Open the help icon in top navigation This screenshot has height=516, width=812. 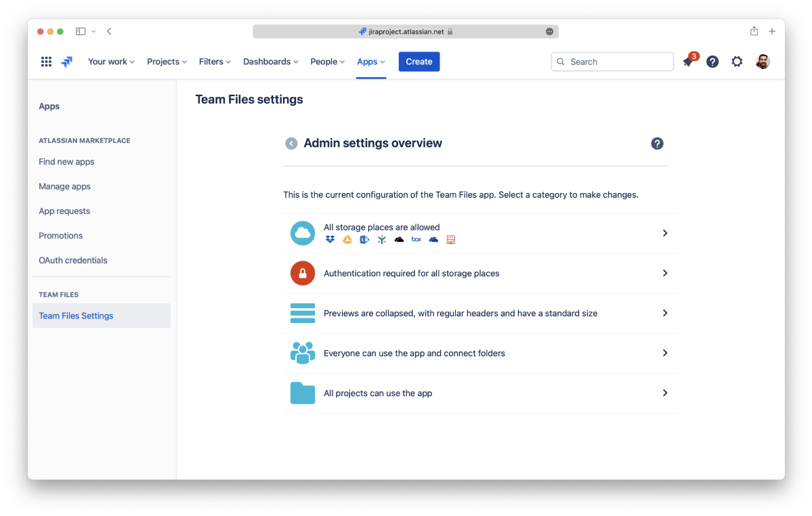pyautogui.click(x=712, y=62)
